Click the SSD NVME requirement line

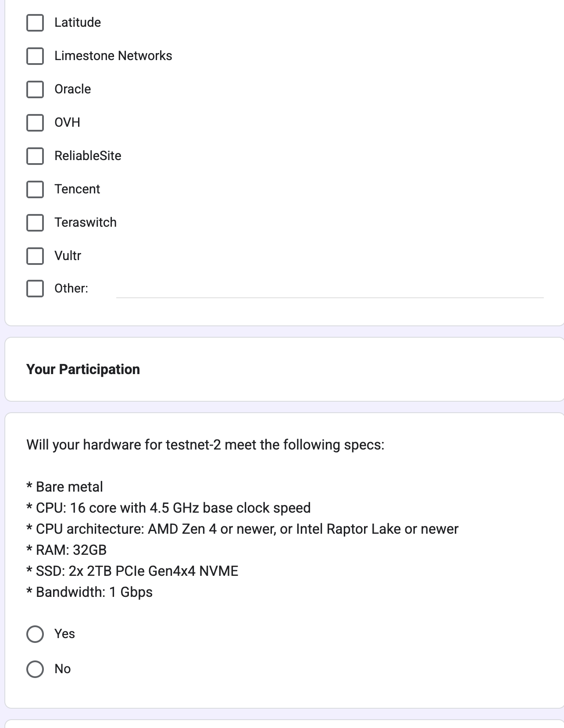(x=132, y=571)
